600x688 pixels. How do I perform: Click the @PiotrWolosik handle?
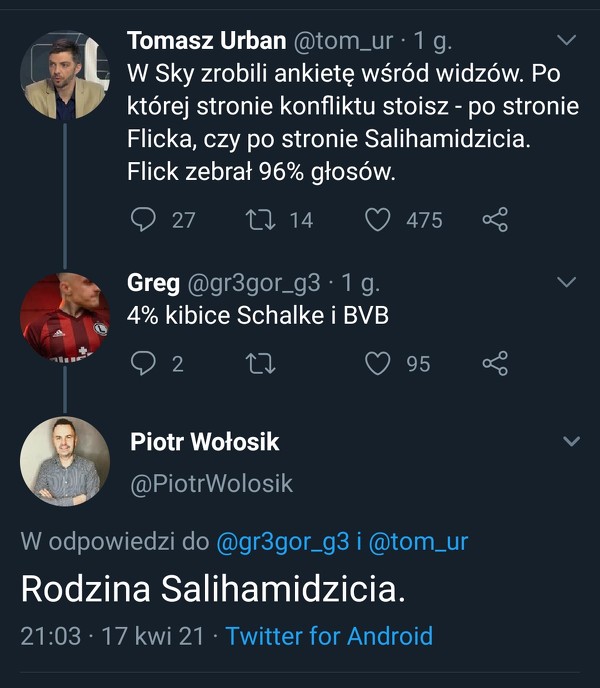coord(212,483)
